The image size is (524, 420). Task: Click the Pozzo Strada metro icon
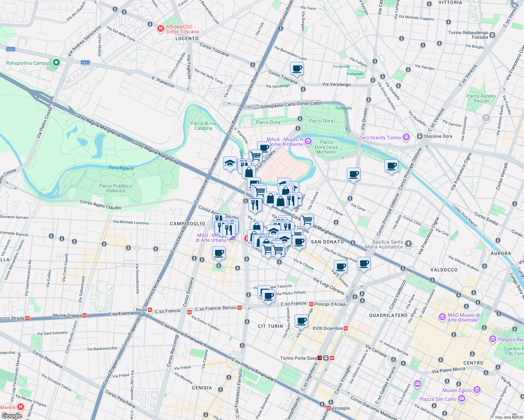tap(27, 318)
